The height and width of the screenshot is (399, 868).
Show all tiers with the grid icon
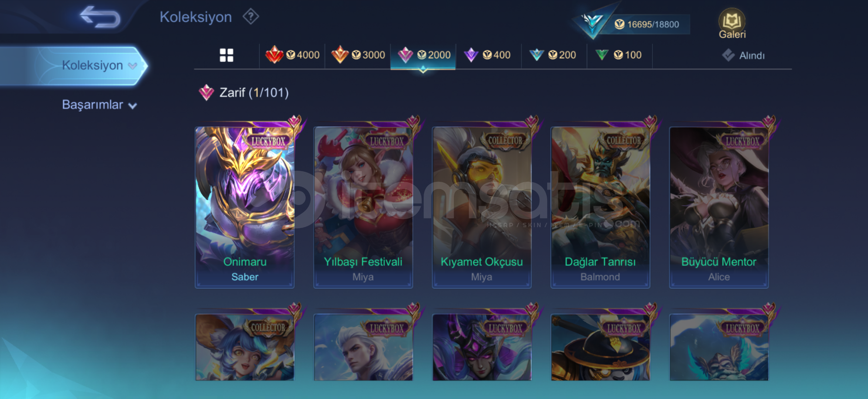pyautogui.click(x=226, y=55)
